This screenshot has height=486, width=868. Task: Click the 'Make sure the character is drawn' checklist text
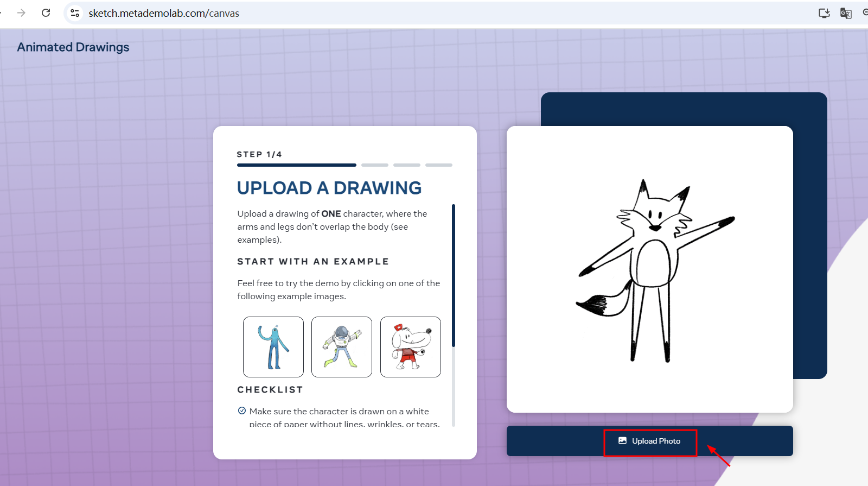coord(344,418)
